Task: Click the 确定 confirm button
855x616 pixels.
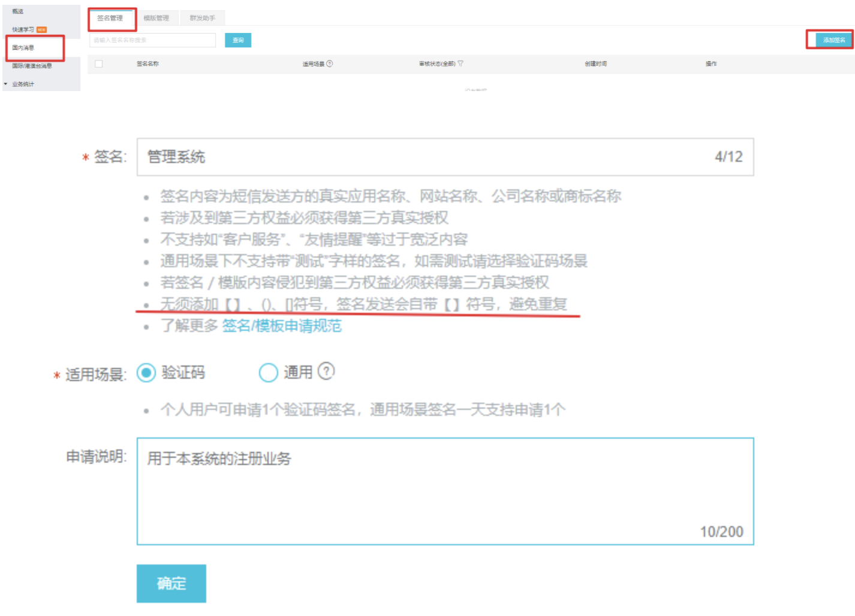Action: tap(171, 583)
